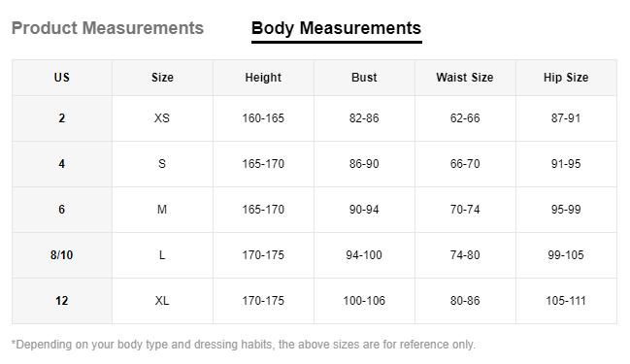The image size is (630, 364).
Task: Click the 86-90 bust cell
Action: click(x=364, y=164)
